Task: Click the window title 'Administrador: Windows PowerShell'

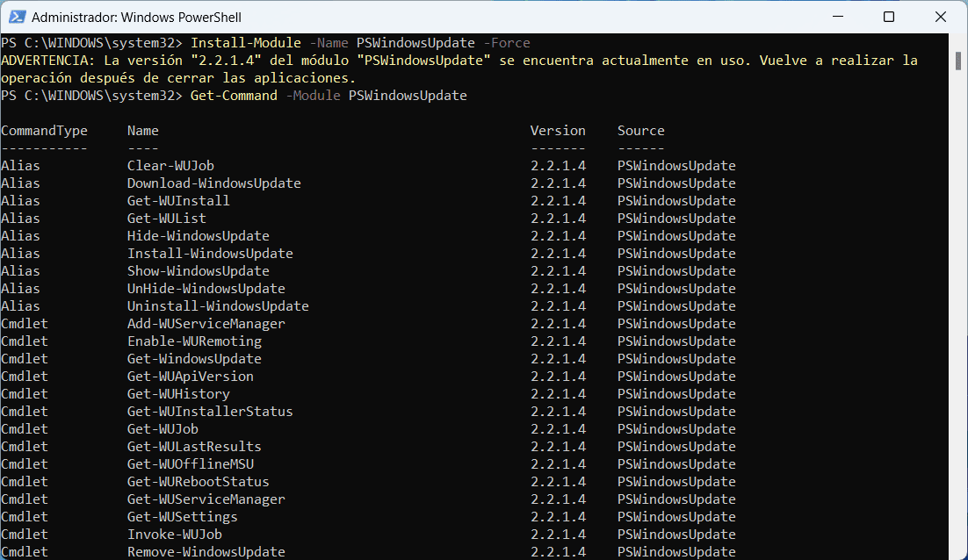Action: coord(136,18)
